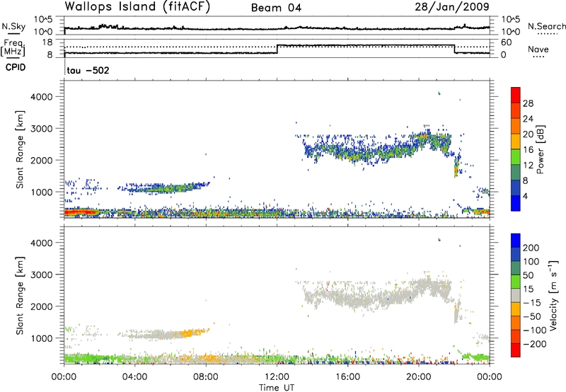566x392 pixels.
Task: Click the Power [dB] color bar label
Action: click(x=540, y=149)
